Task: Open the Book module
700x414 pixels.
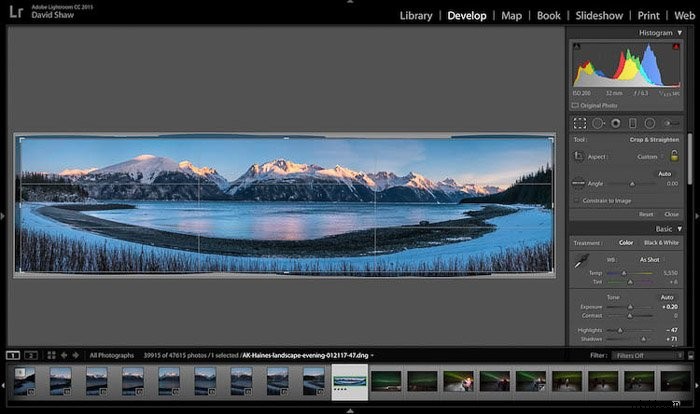Action: click(x=549, y=16)
